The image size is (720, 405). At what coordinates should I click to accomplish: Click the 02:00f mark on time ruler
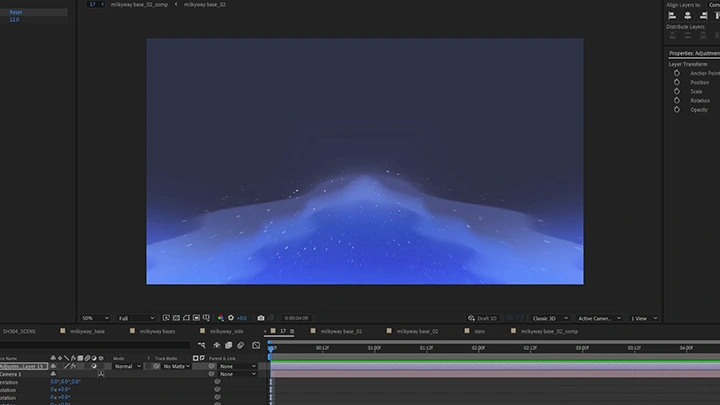pyautogui.click(x=478, y=348)
